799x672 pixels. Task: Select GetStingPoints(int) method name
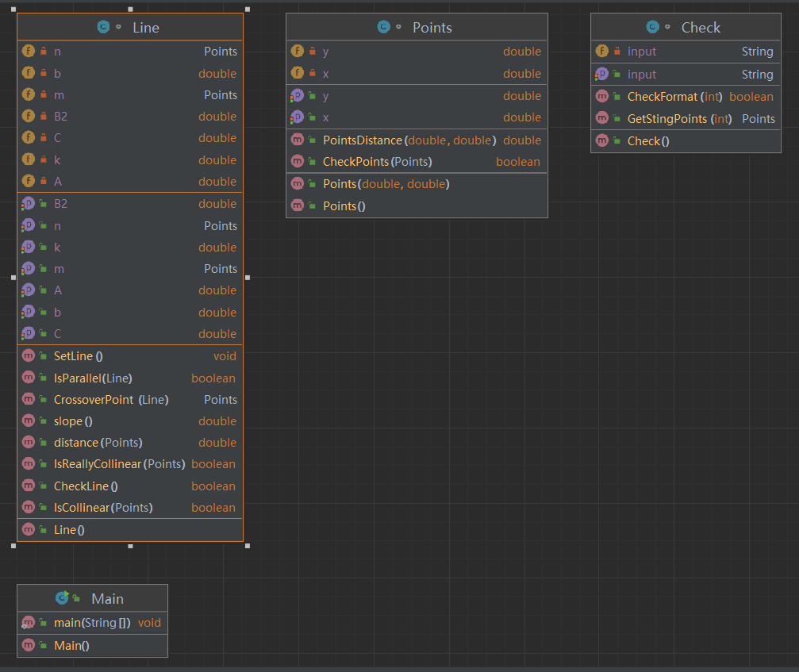pyautogui.click(x=680, y=119)
